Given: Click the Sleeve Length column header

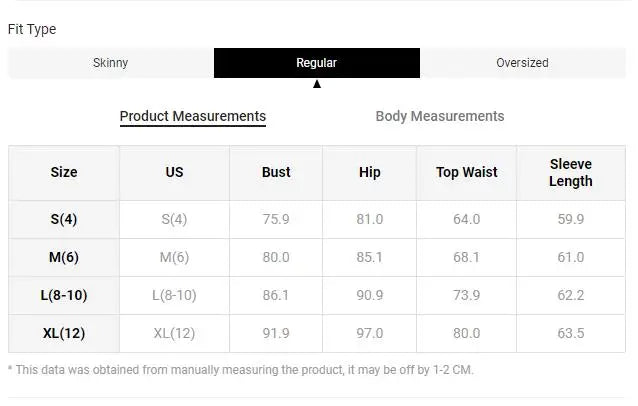Looking at the screenshot, I should click(x=571, y=173).
